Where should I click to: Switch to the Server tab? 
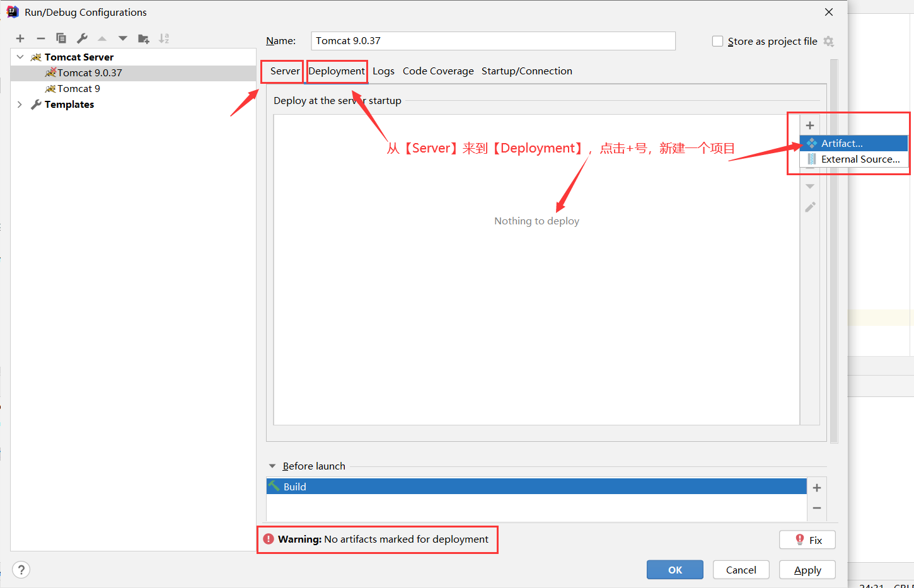coord(285,71)
